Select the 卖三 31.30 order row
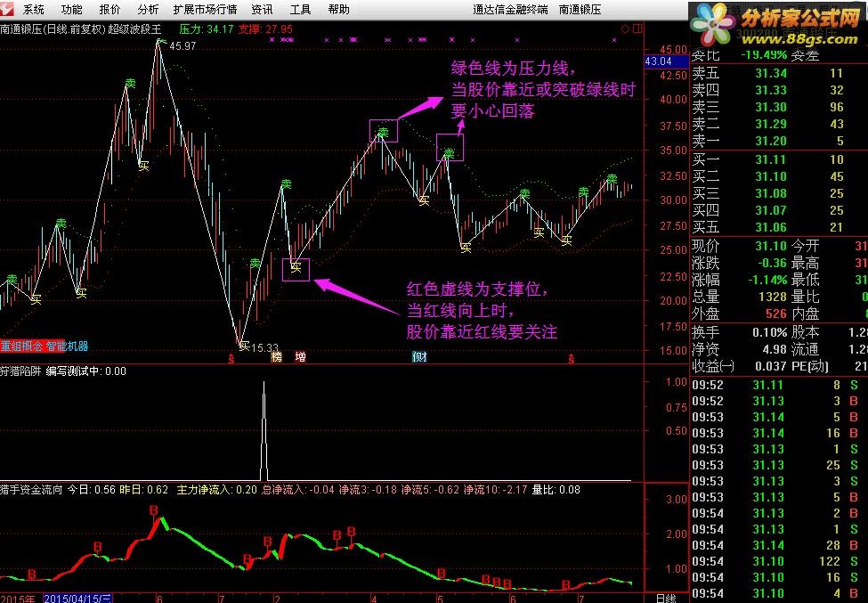This screenshot has height=603, width=868. (779, 107)
